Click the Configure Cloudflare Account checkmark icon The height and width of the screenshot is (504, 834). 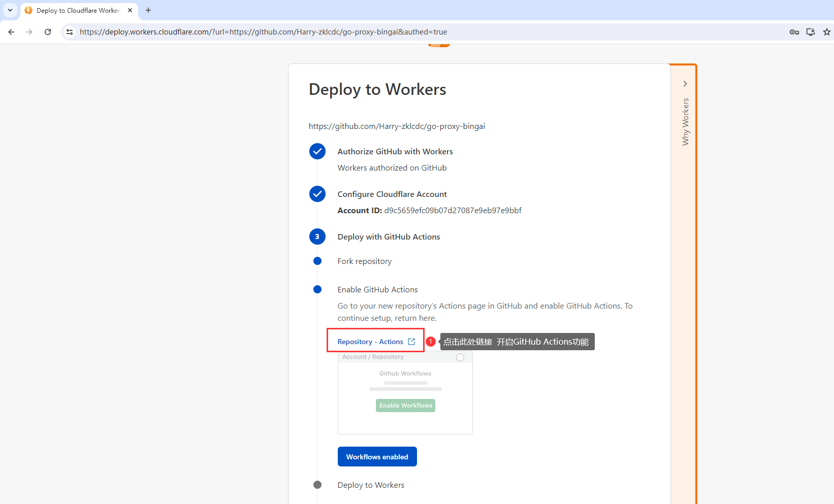coord(317,194)
